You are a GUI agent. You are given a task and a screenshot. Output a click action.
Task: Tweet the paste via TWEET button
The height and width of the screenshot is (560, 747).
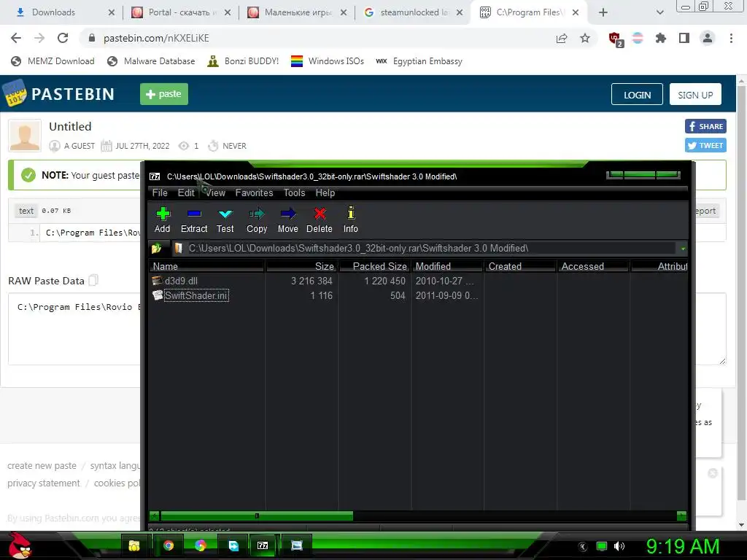coord(705,145)
